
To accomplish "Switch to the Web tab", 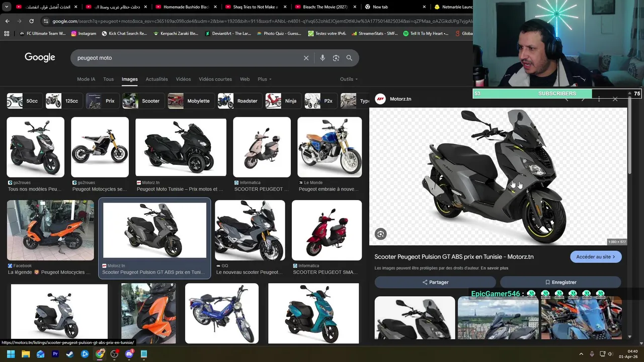I will click(x=245, y=79).
